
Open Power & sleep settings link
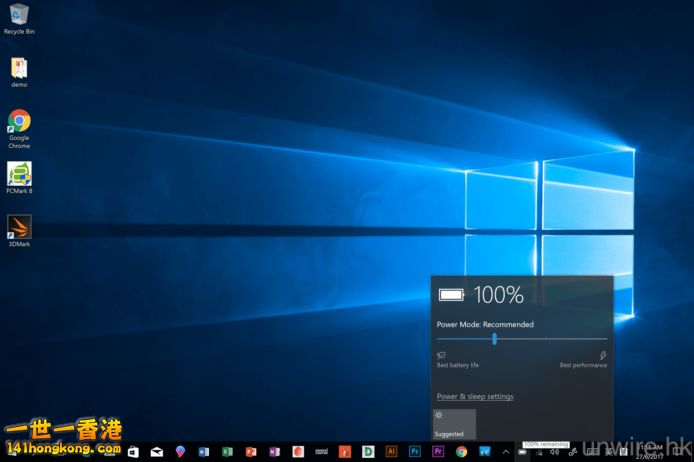(475, 397)
